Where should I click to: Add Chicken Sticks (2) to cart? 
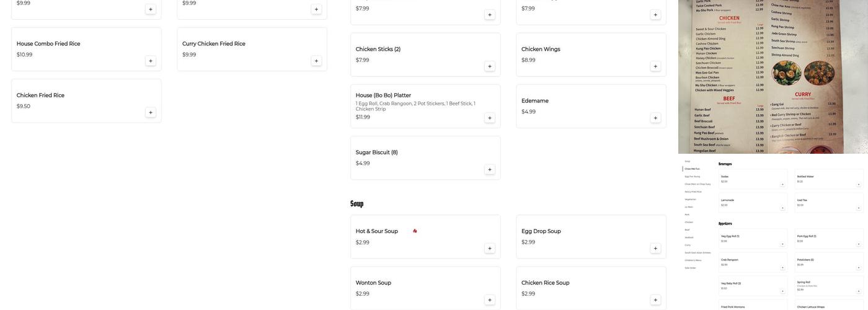coord(490,66)
